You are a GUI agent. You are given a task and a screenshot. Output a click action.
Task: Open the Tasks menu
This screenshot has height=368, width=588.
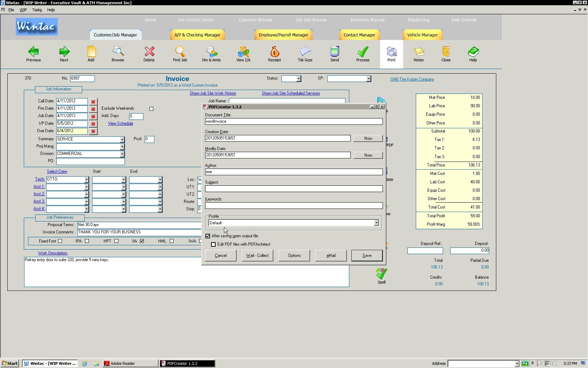click(x=37, y=10)
